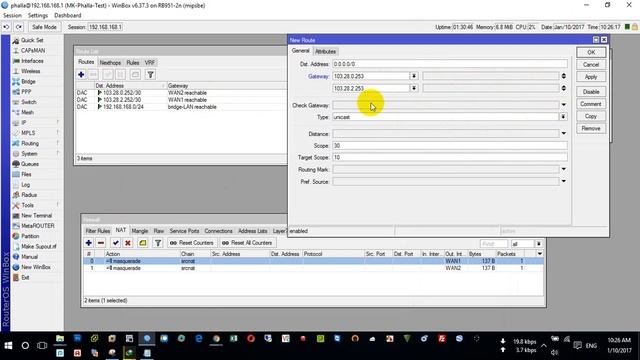Toggle Safe Mode
Image resolution: width=640 pixels, height=360 pixels.
44,27
